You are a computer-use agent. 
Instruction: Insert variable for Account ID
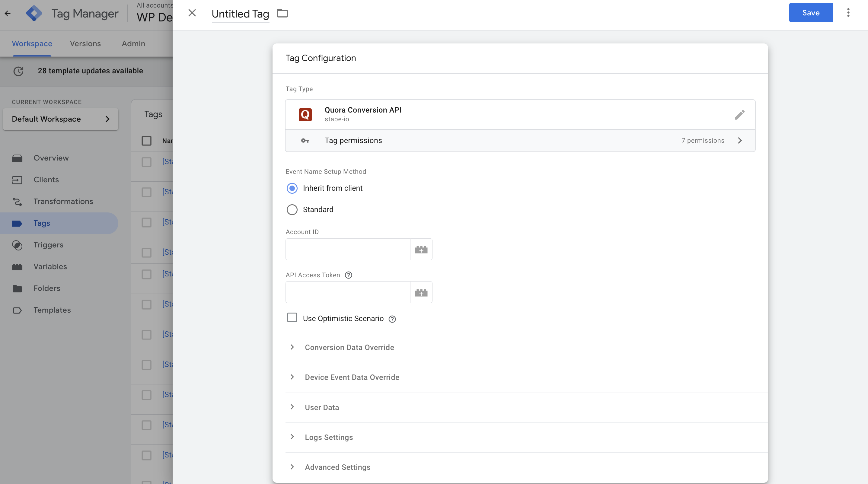421,250
